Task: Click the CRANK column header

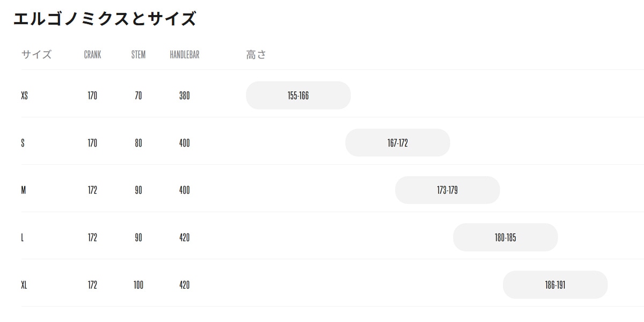Action: tap(92, 55)
